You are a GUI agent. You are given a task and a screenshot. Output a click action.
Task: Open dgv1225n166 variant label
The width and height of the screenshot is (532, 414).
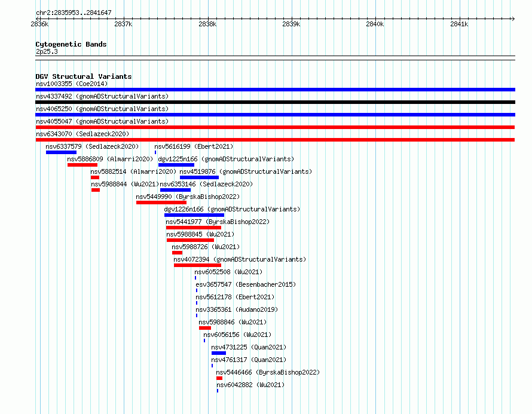226,159
